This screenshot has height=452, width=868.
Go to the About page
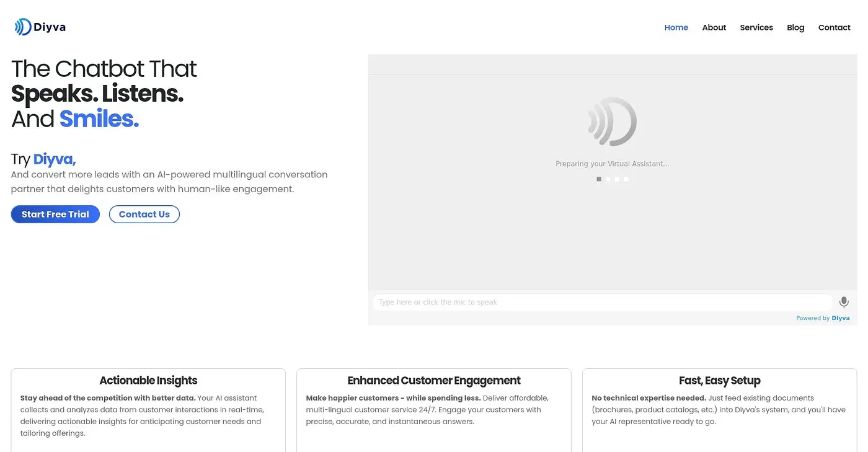click(714, 27)
